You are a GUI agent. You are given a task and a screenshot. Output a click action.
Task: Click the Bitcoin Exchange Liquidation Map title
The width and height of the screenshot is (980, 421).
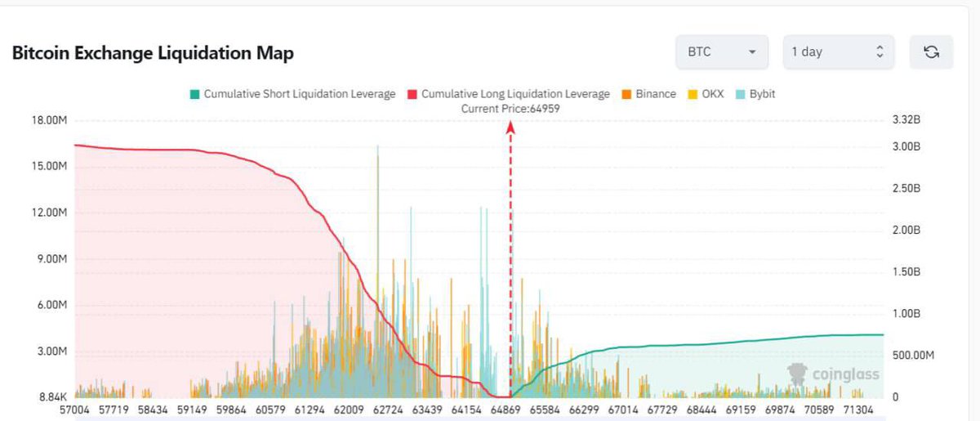click(x=153, y=53)
